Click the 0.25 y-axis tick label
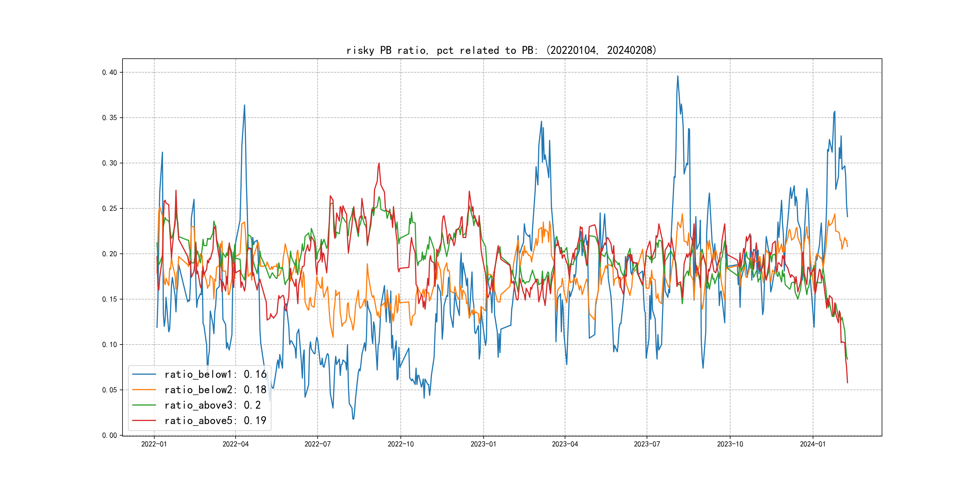 coord(109,208)
